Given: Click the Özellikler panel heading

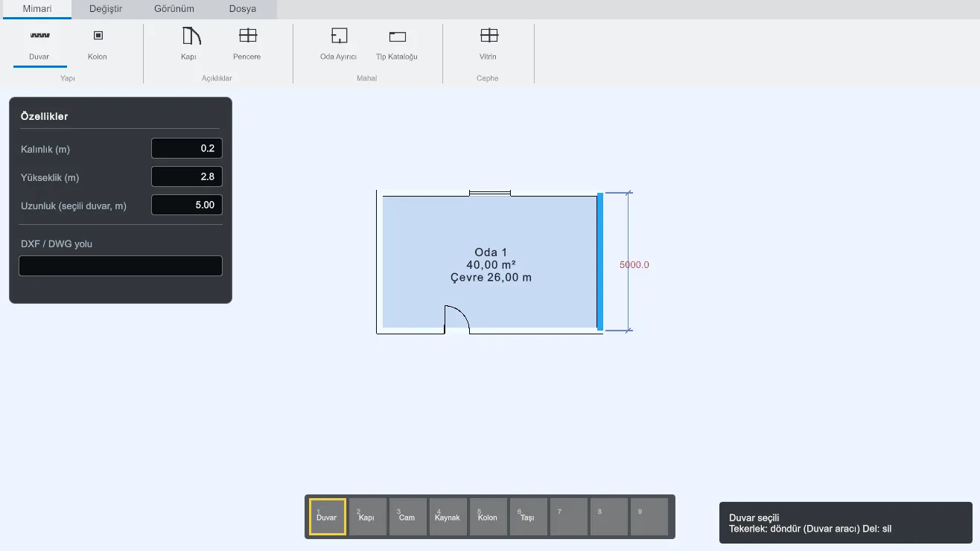Looking at the screenshot, I should click(45, 116).
